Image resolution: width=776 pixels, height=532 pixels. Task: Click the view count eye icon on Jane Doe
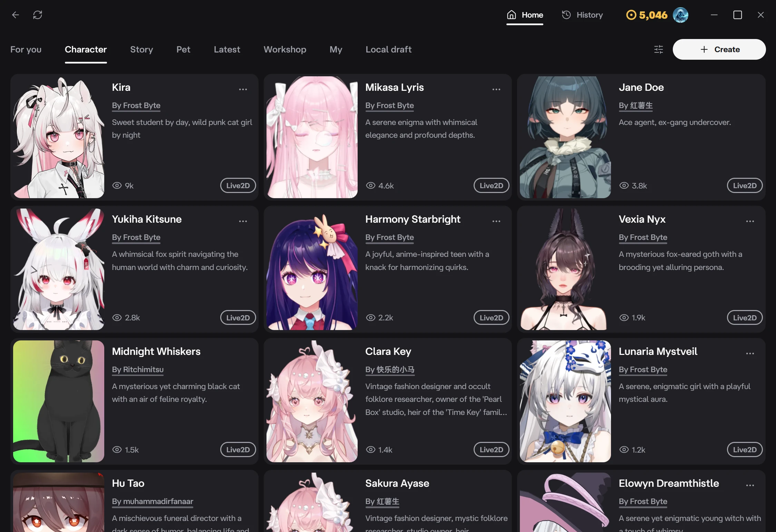[624, 185]
